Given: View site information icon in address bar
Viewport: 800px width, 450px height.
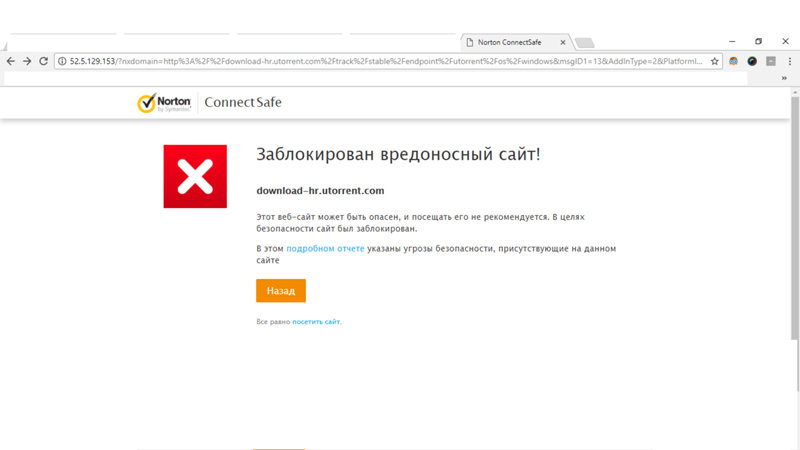Looking at the screenshot, I should tap(62, 61).
